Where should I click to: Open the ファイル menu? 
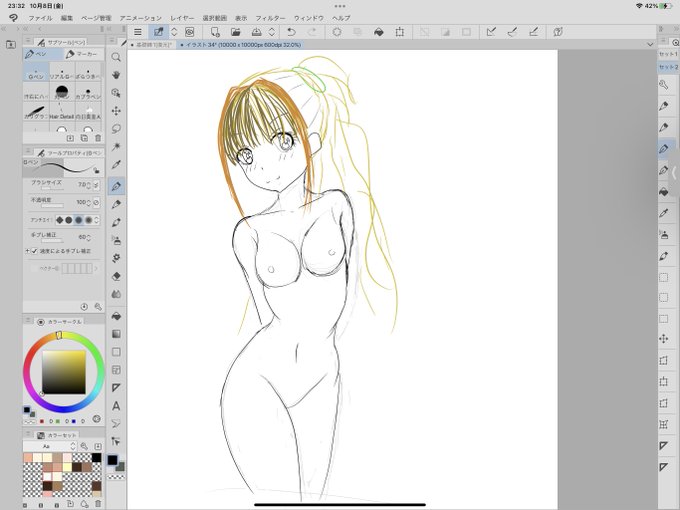[40, 18]
